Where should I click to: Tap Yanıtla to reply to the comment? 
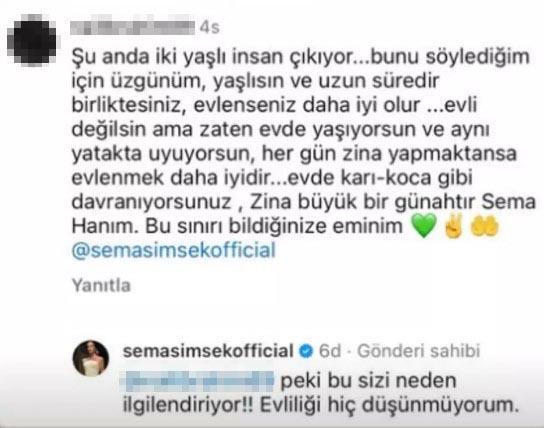[x=101, y=286]
